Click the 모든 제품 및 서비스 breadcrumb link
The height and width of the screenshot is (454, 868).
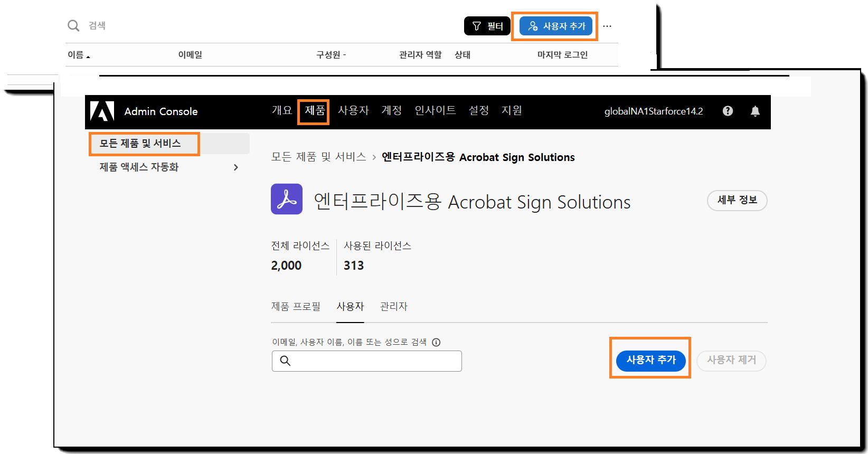point(318,157)
